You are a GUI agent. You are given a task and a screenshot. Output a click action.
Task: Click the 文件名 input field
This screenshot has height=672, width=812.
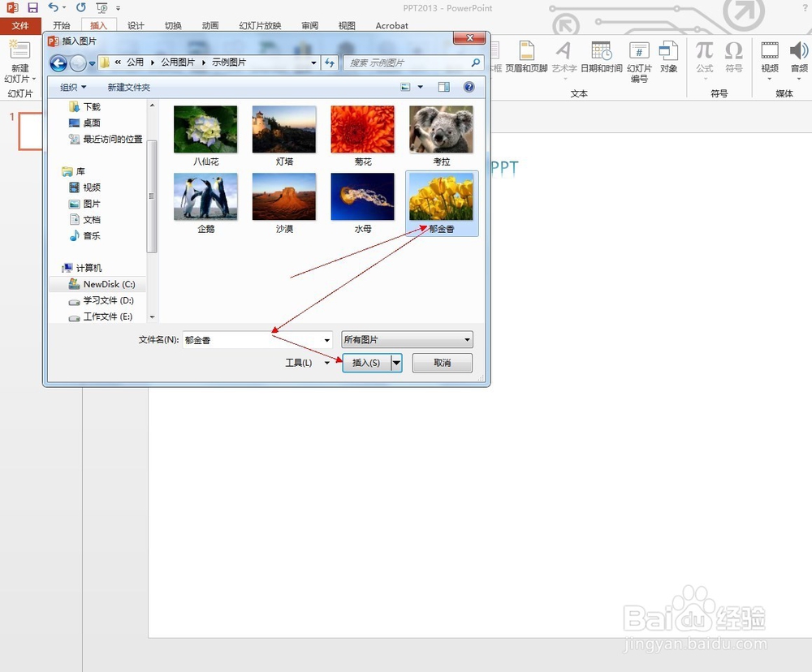pyautogui.click(x=257, y=340)
